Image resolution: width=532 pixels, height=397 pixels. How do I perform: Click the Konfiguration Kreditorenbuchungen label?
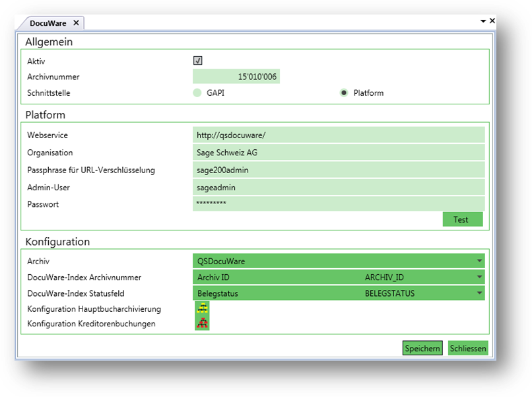[91, 324]
